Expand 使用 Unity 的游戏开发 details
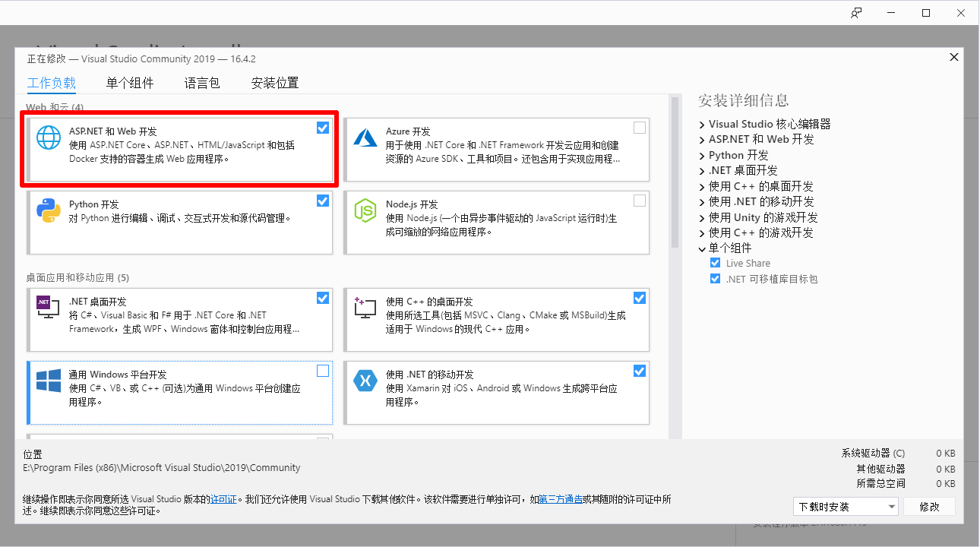Image resolution: width=980 pixels, height=547 pixels. coord(702,217)
